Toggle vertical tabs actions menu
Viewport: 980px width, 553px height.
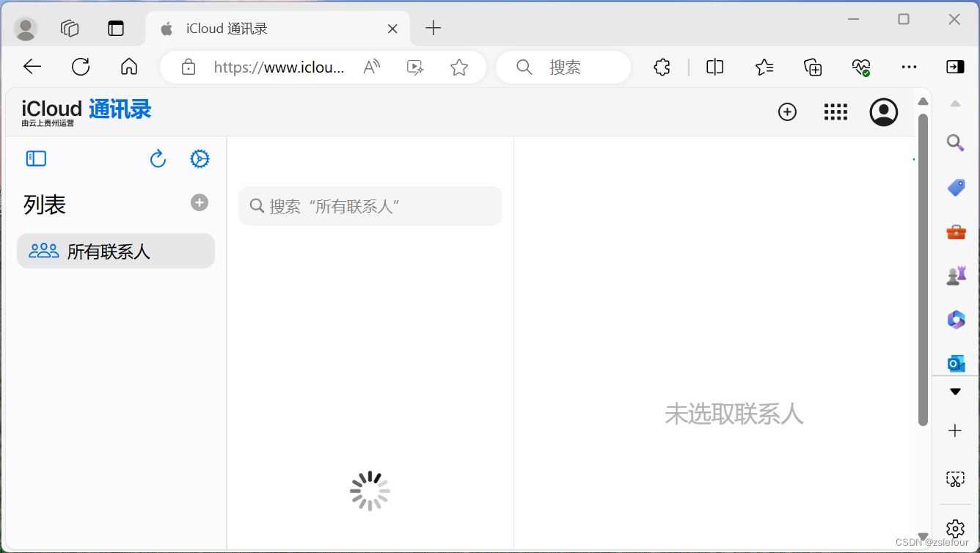[x=116, y=29]
